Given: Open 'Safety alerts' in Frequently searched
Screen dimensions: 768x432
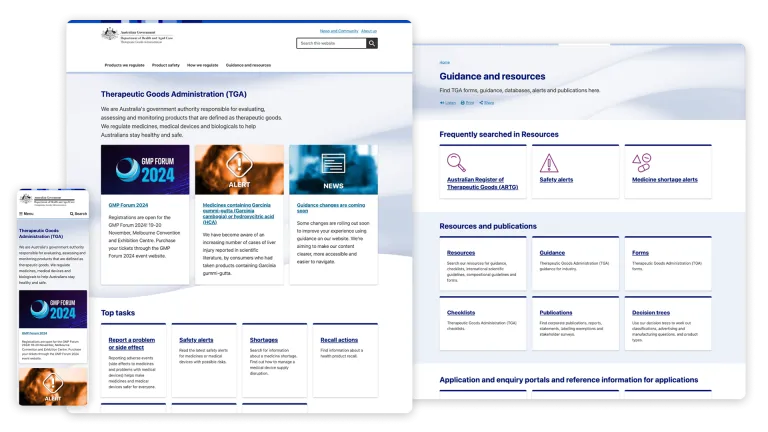Looking at the screenshot, I should click(556, 180).
